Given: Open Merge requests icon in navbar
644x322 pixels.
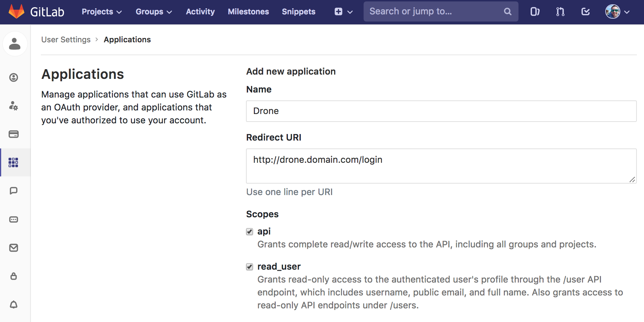Looking at the screenshot, I should (560, 12).
